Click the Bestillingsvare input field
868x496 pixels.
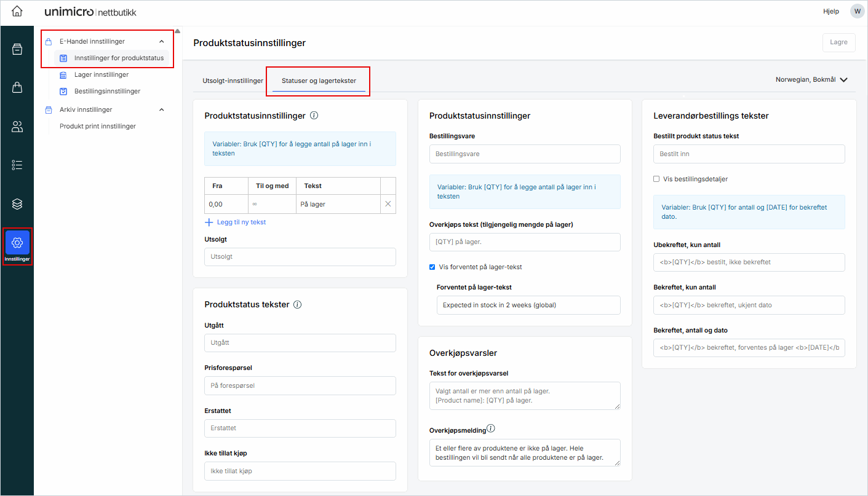525,154
